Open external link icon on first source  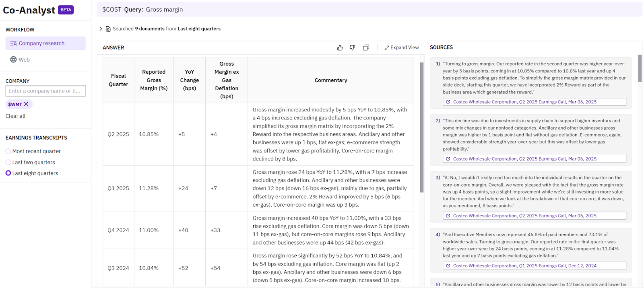point(448,102)
